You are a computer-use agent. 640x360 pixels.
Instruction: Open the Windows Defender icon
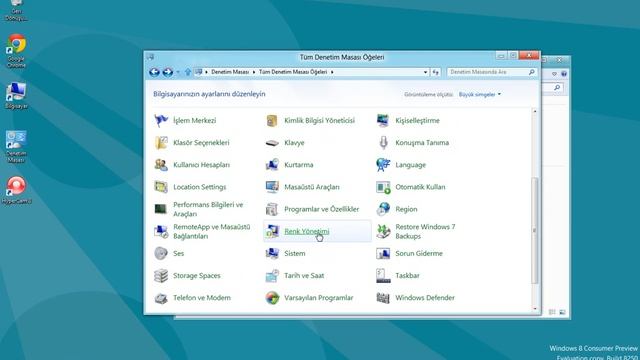click(383, 298)
